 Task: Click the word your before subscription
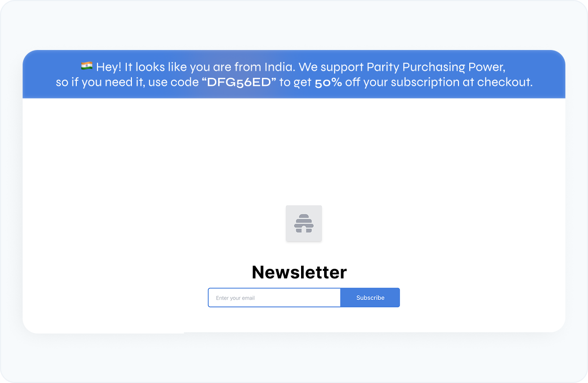click(376, 82)
